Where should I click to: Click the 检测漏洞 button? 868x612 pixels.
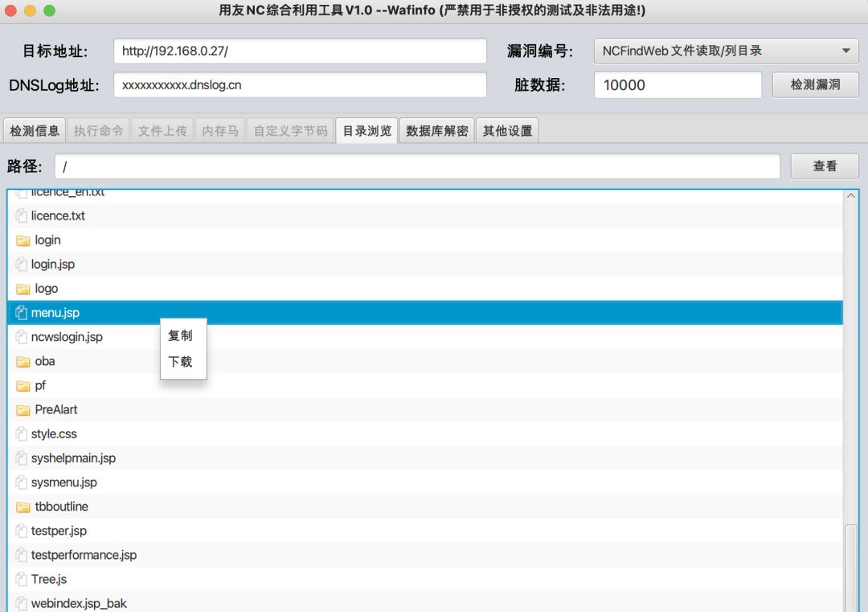point(816,84)
